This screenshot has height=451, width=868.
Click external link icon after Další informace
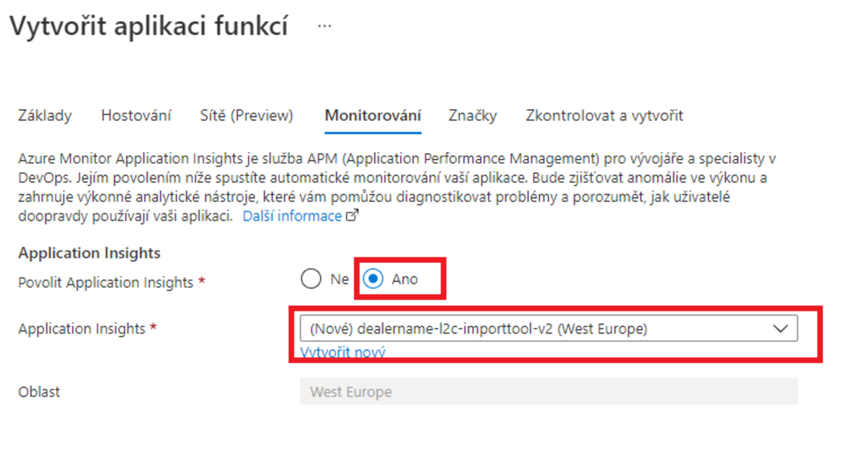click(x=352, y=216)
